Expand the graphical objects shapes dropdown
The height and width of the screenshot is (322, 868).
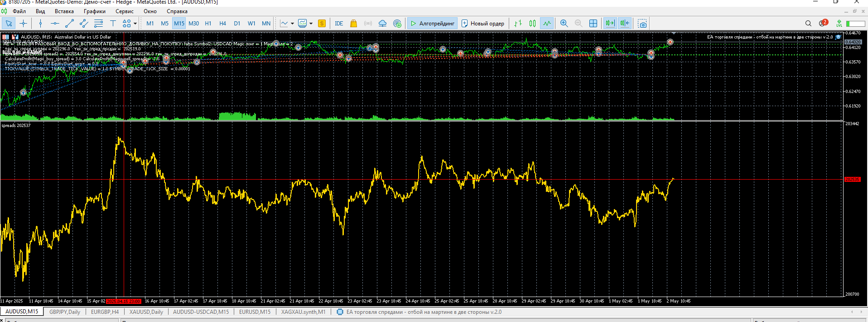pyautogui.click(x=135, y=24)
